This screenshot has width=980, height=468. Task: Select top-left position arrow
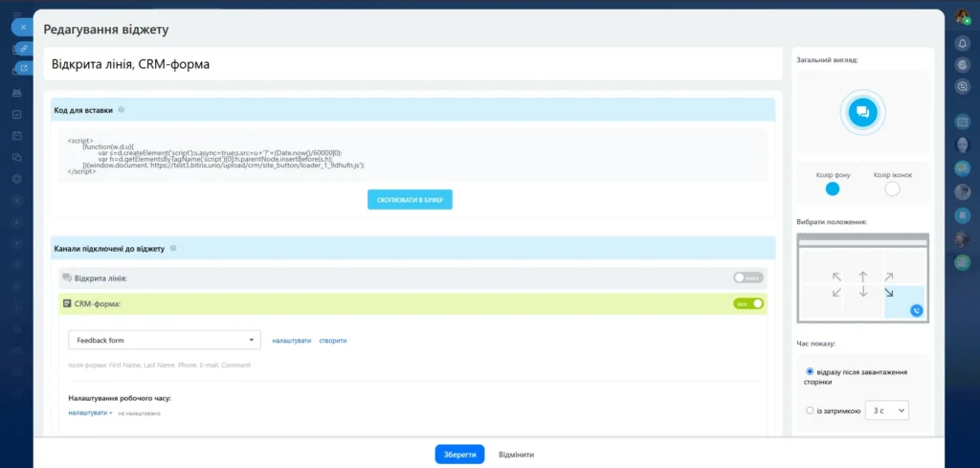point(836,277)
